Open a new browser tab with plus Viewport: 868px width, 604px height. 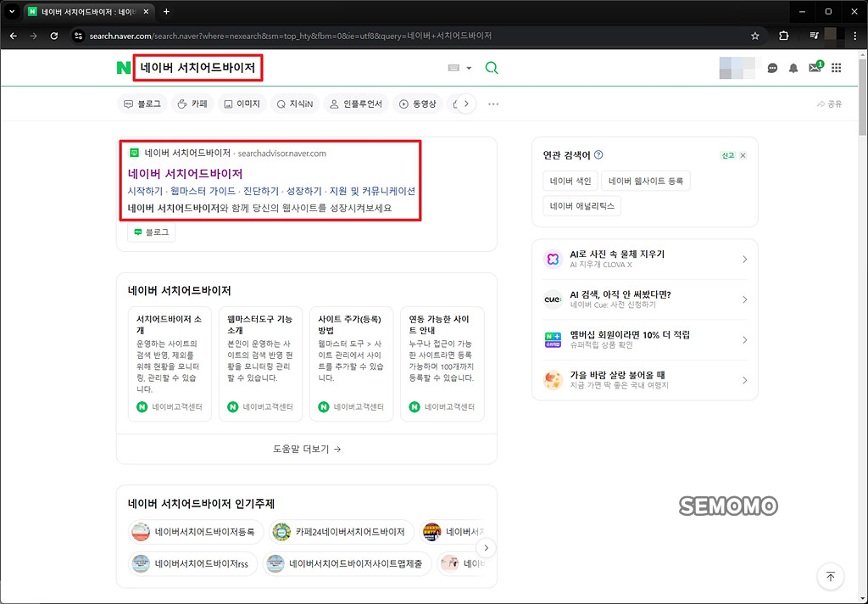click(166, 12)
